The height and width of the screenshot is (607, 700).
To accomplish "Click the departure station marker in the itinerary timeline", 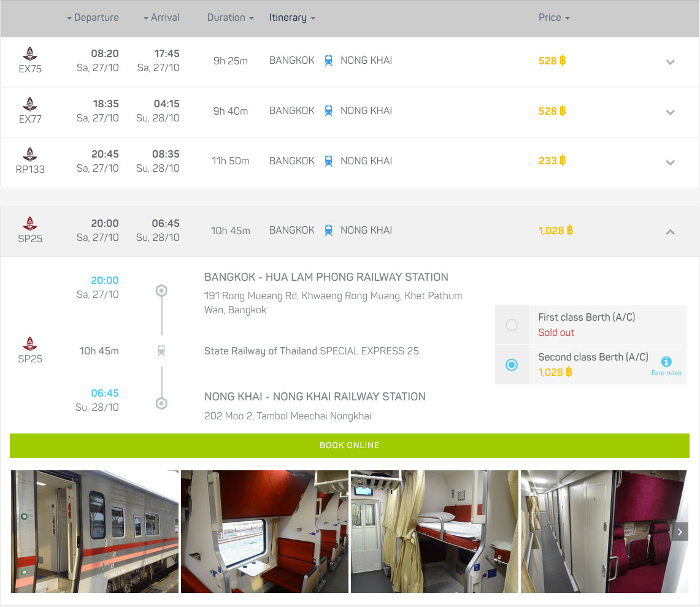I will 161,291.
